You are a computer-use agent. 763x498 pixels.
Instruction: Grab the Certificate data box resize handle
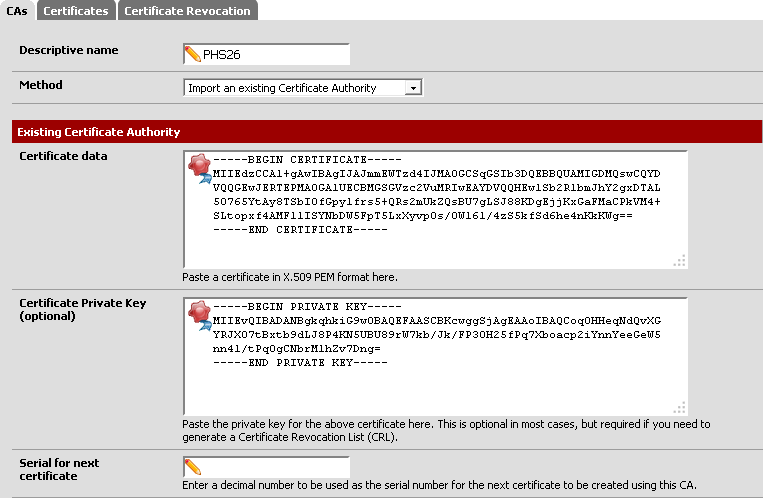[x=679, y=260]
